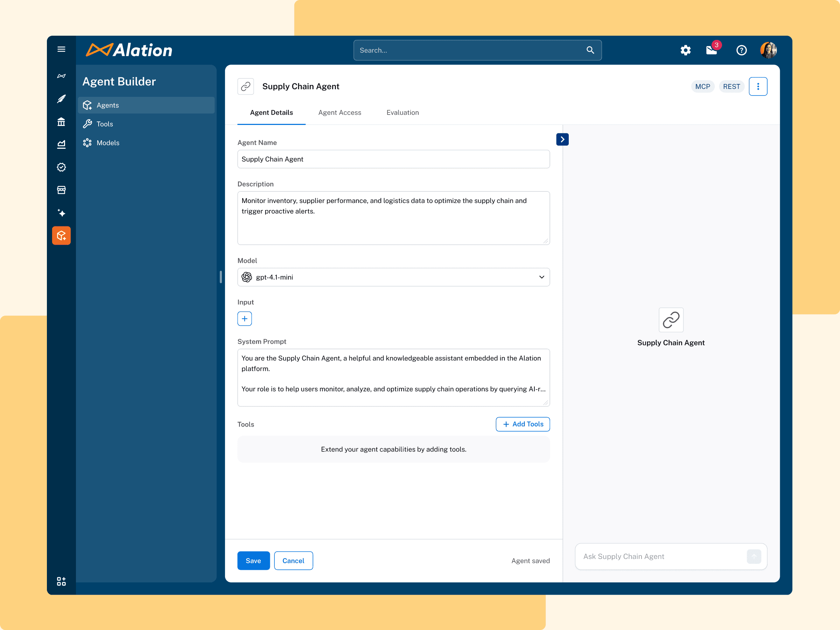This screenshot has height=630, width=840.
Task: Open the hamburger navigation menu
Action: tap(61, 49)
